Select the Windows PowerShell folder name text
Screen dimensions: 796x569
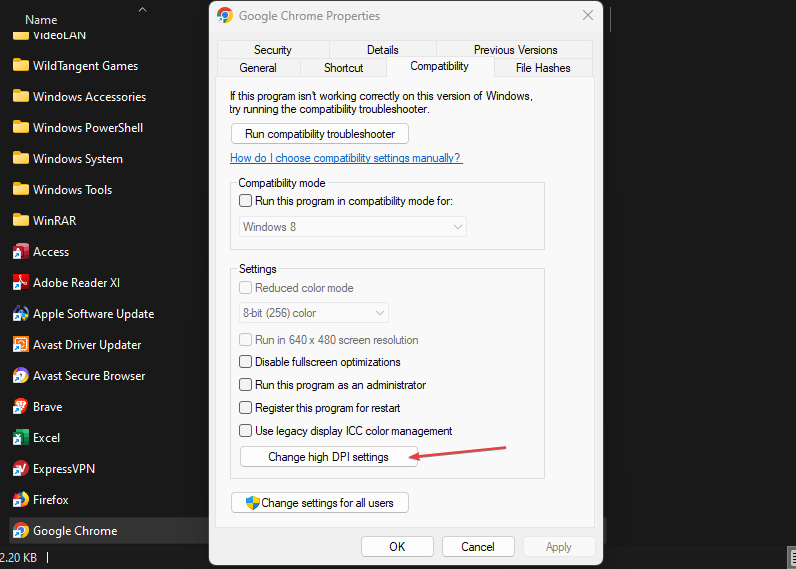(x=88, y=127)
